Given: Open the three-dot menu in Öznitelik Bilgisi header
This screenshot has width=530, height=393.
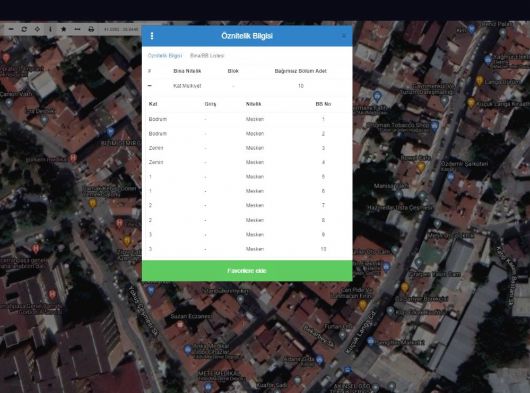Looking at the screenshot, I should coord(152,36).
